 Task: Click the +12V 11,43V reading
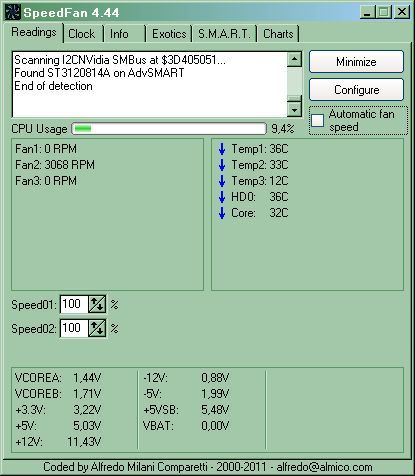click(x=58, y=442)
